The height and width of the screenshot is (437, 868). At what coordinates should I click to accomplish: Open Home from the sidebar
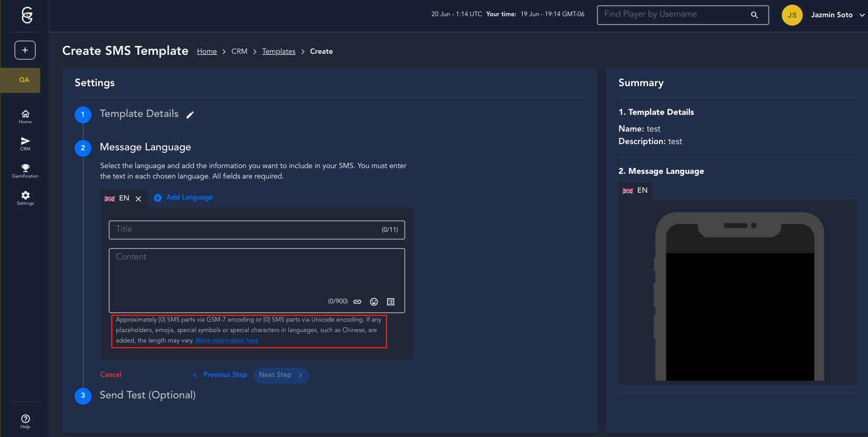[x=25, y=116]
